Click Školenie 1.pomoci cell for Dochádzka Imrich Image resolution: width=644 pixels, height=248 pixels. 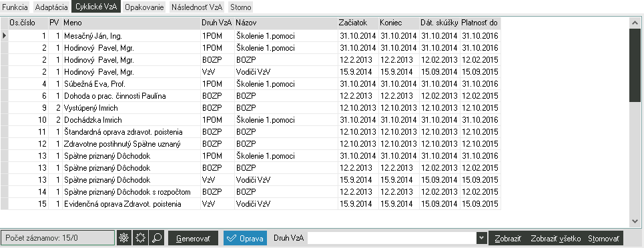coord(286,120)
